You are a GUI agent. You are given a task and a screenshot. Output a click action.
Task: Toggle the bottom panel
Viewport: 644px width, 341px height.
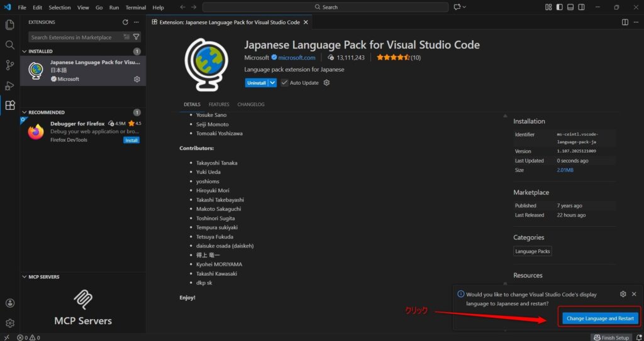pyautogui.click(x=570, y=7)
